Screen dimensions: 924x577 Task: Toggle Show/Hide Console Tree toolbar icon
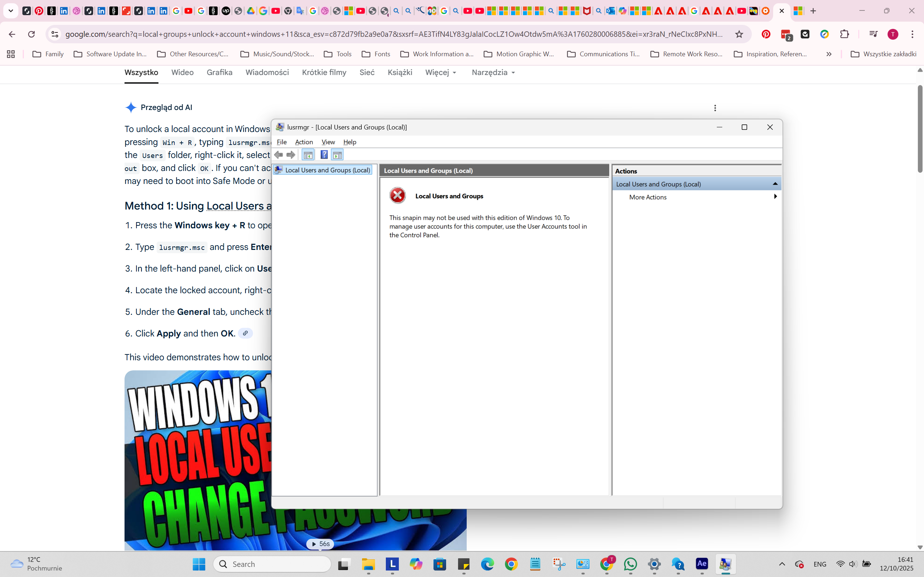(308, 155)
